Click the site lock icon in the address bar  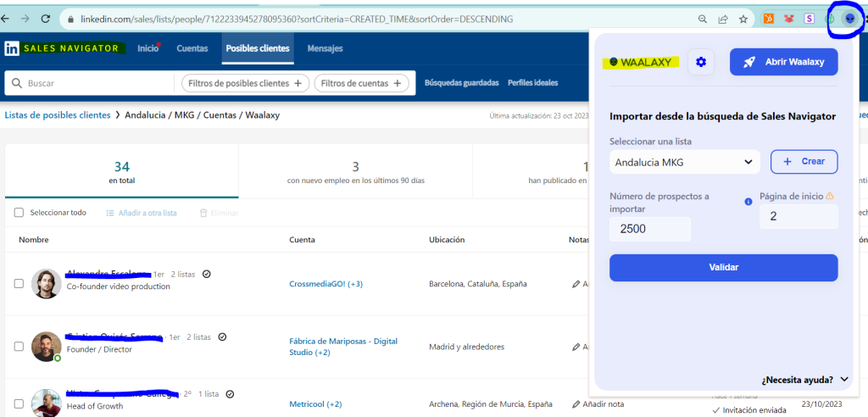pyautogui.click(x=70, y=19)
